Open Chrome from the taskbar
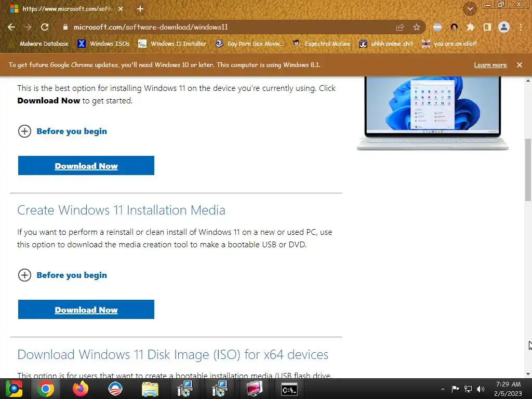This screenshot has height=399, width=532. (x=46, y=389)
